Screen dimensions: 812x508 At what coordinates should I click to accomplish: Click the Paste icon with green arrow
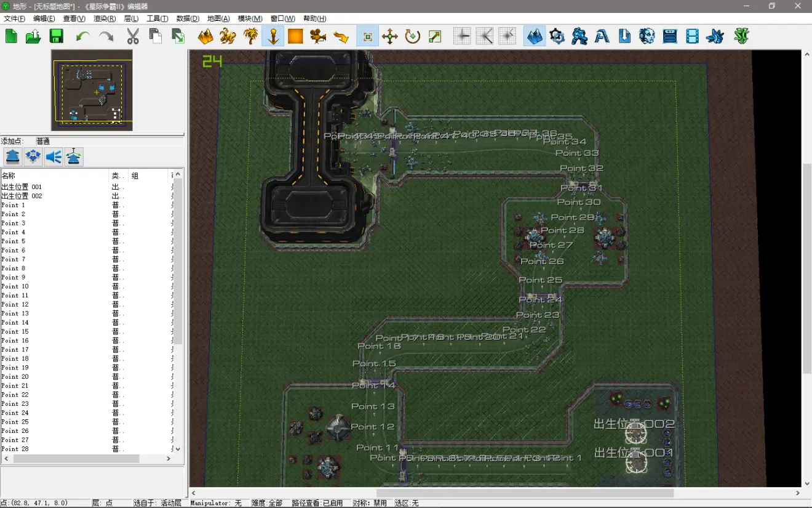(178, 36)
